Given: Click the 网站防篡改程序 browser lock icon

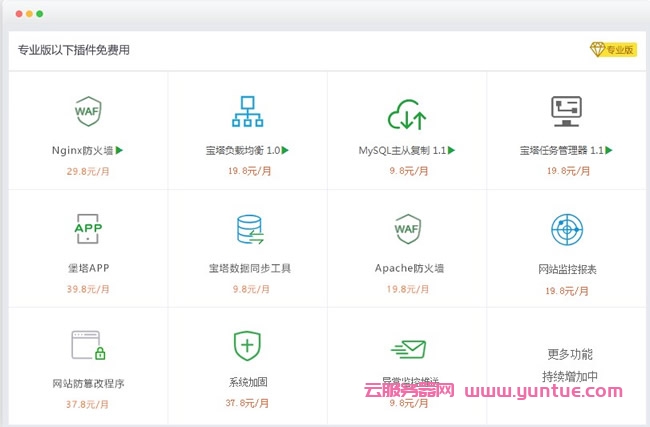Looking at the screenshot, I should [x=88, y=346].
